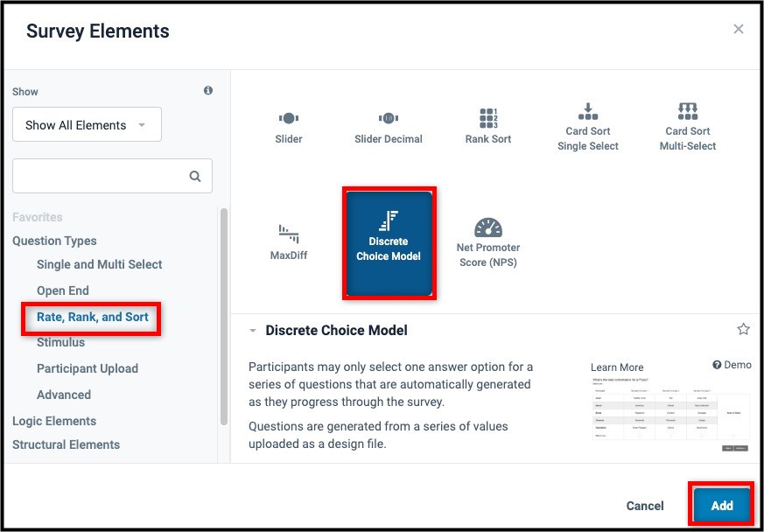This screenshot has width=764, height=532.
Task: Toggle the favorite star for Discrete Choice Model
Action: 743,330
